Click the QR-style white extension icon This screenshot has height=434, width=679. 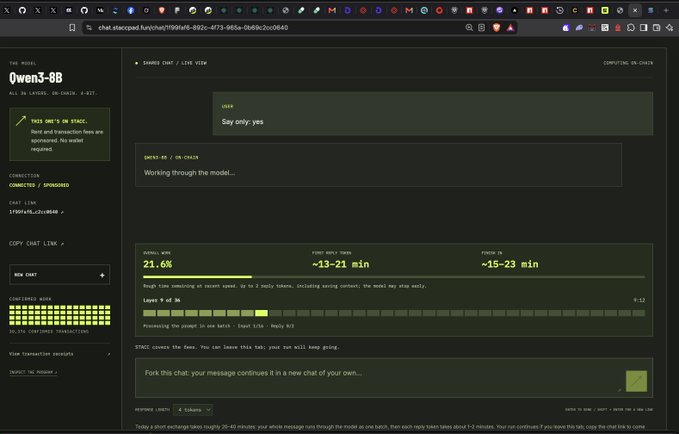tap(605, 28)
